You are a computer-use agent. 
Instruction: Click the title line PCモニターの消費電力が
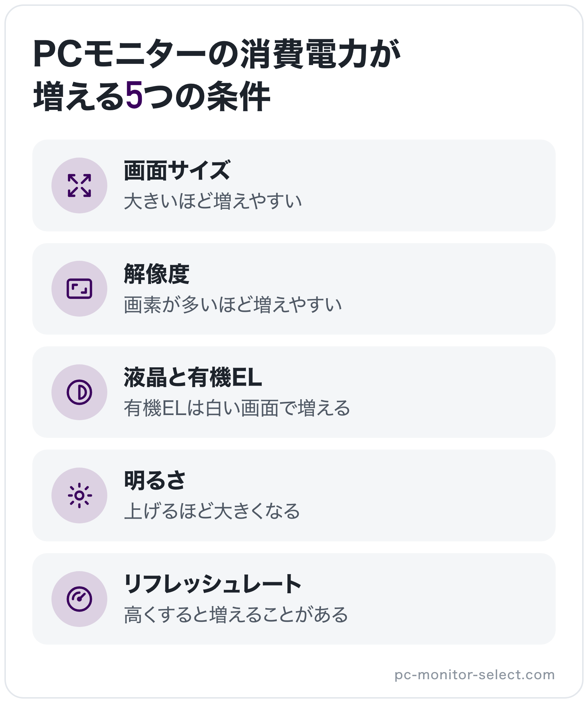pos(217,54)
